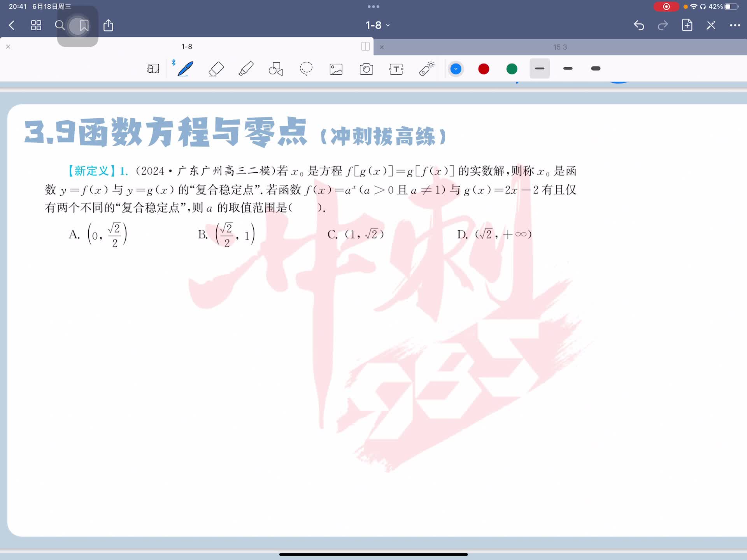Expand the 1-8 document title dropdown
Image resolution: width=747 pixels, height=560 pixels.
pos(377,25)
